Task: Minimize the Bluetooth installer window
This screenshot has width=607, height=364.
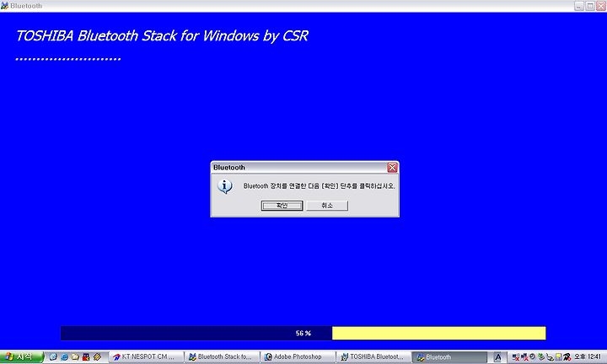Action: (578, 6)
